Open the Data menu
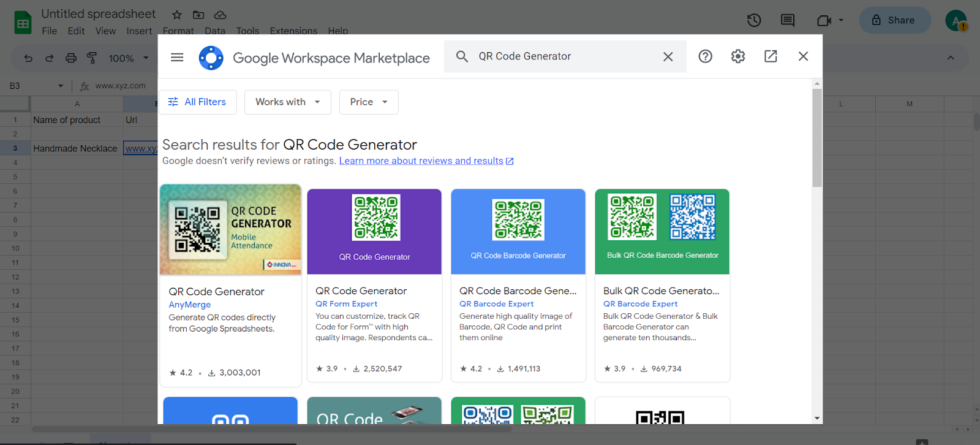The width and height of the screenshot is (980, 445). tap(215, 31)
